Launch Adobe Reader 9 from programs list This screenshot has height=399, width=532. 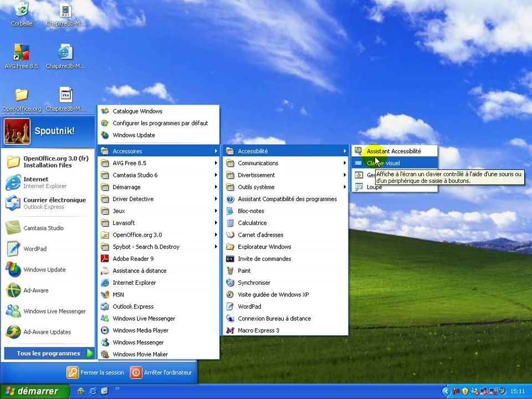pyautogui.click(x=133, y=259)
